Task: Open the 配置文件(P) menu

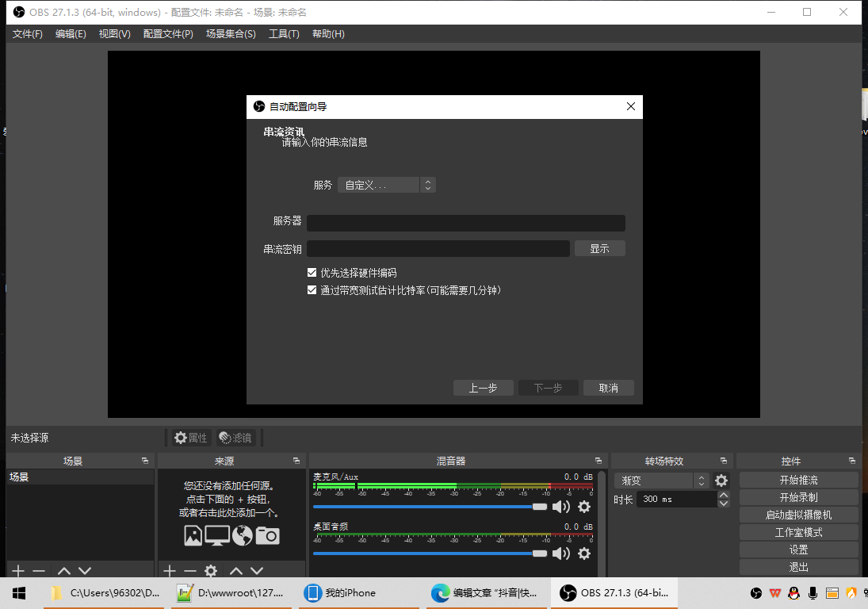Action: point(168,34)
